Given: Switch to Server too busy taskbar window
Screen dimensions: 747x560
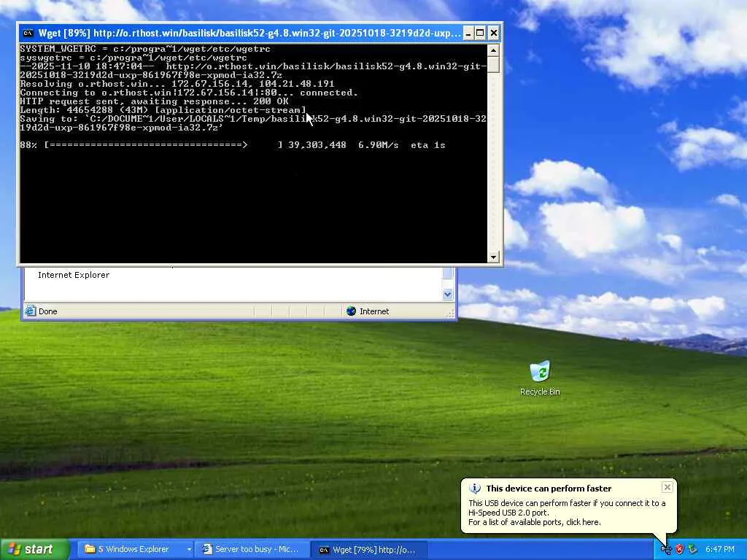Looking at the screenshot, I should (x=251, y=550).
